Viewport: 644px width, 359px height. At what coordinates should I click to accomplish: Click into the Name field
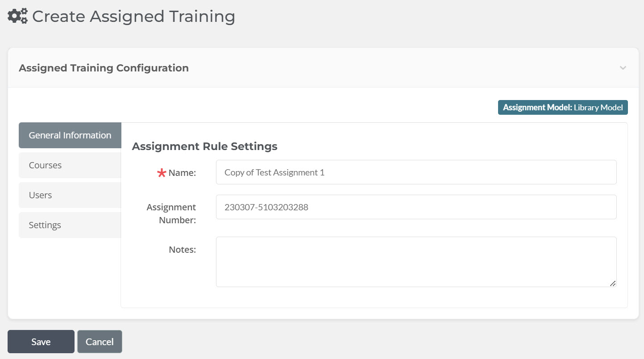pyautogui.click(x=416, y=172)
